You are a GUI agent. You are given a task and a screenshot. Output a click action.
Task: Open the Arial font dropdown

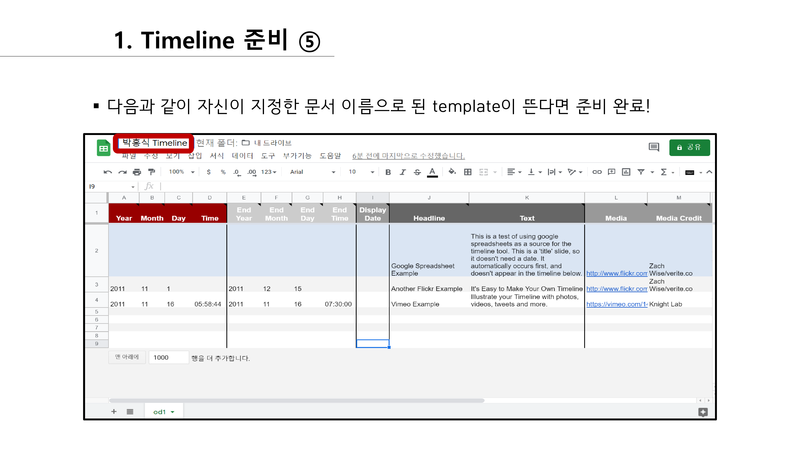[x=312, y=172]
